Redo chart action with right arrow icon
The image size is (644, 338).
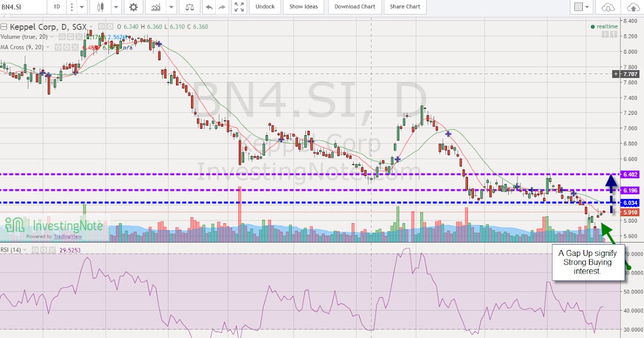(x=221, y=7)
